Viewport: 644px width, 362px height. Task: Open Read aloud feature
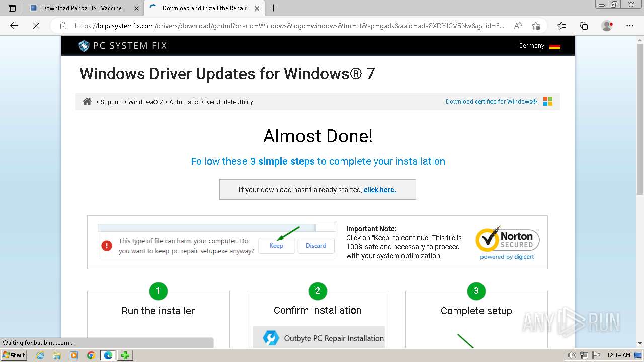tap(517, 26)
